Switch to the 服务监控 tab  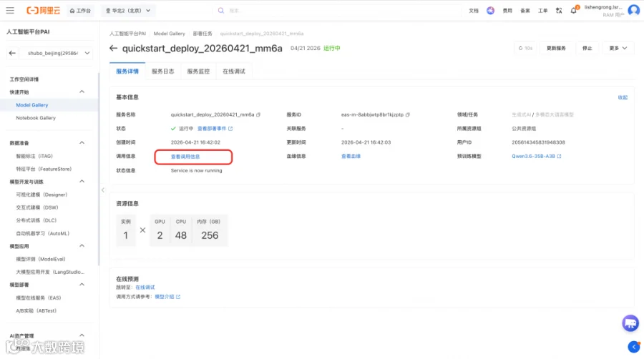pos(198,72)
